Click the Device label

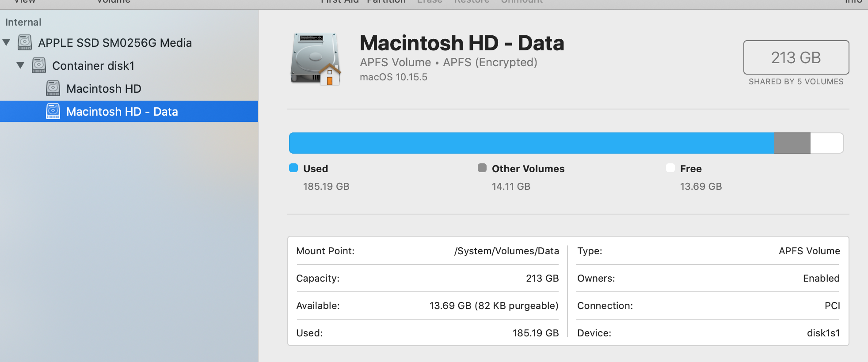pos(594,333)
